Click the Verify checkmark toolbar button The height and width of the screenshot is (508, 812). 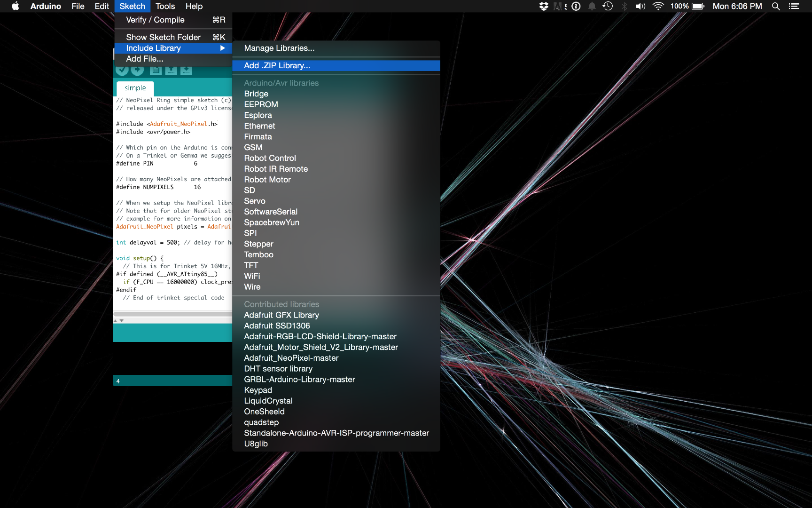122,71
